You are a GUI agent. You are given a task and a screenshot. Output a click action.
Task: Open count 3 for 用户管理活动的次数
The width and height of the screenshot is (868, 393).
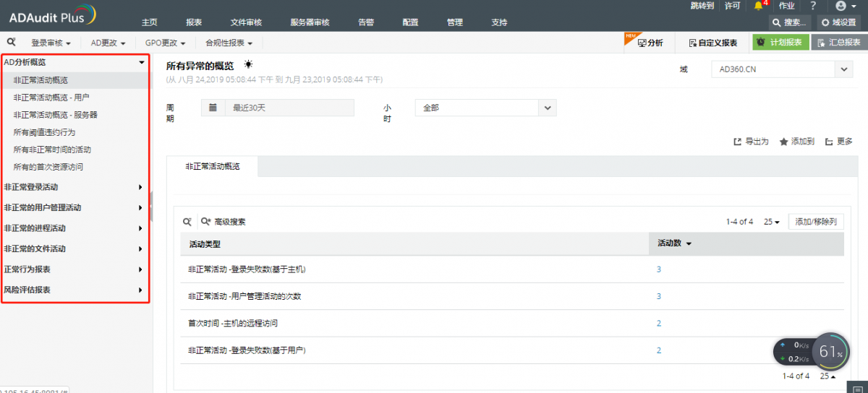point(659,296)
